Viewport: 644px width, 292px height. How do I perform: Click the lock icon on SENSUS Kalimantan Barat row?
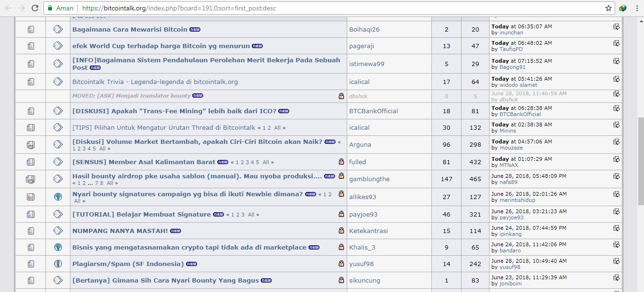341,162
